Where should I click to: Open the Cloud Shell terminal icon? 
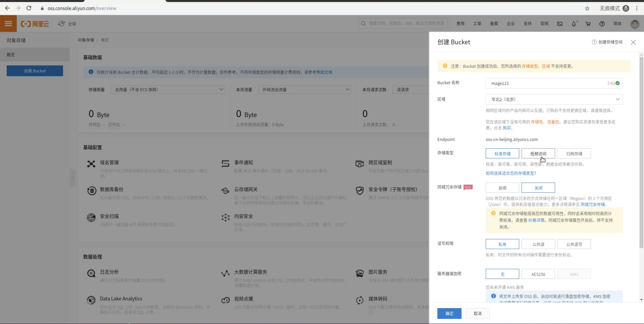[x=560, y=24]
